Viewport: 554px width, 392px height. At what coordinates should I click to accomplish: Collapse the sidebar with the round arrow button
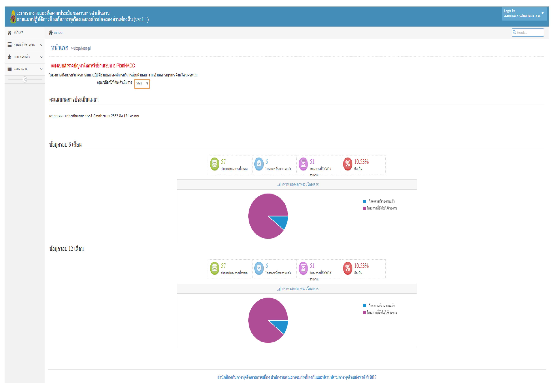25,80
